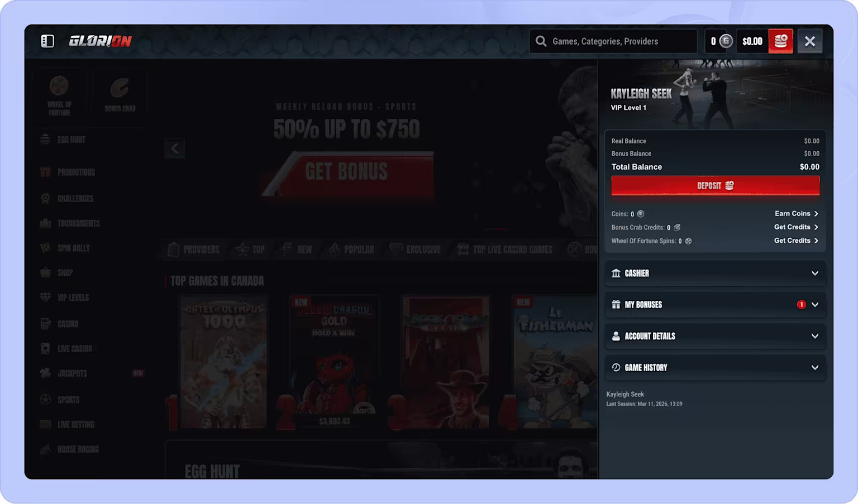Toggle the sidebar panel icon

[x=47, y=41]
